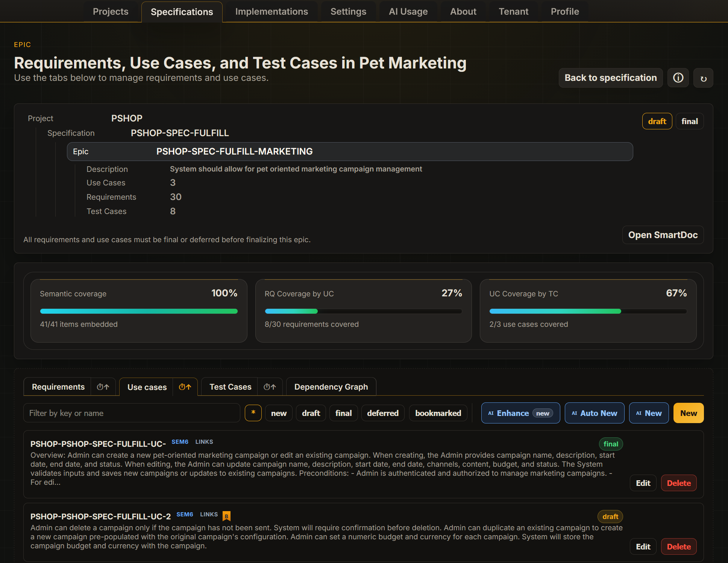Click '8/30 requirements covered' text
The image size is (728, 563).
click(312, 324)
